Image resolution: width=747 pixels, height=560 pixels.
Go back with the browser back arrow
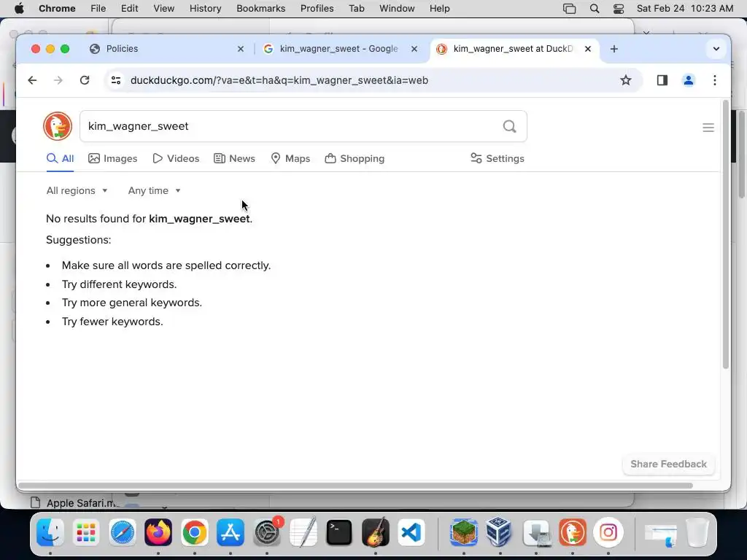point(32,80)
